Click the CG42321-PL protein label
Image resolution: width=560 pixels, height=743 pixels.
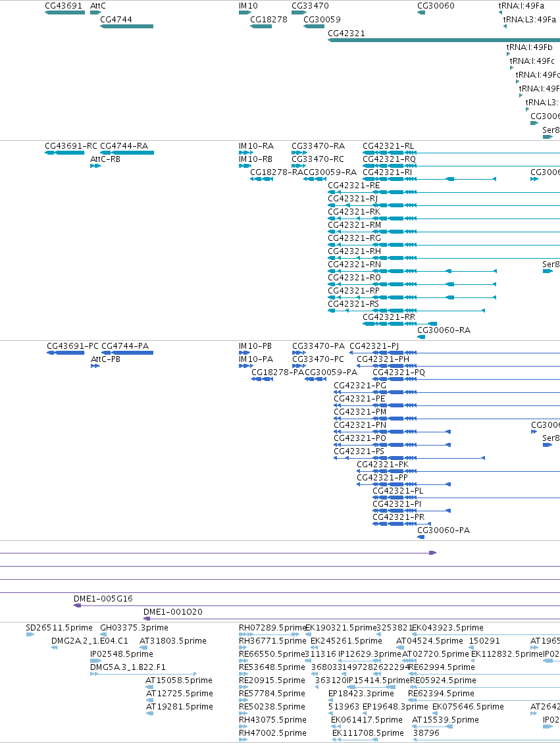click(398, 492)
